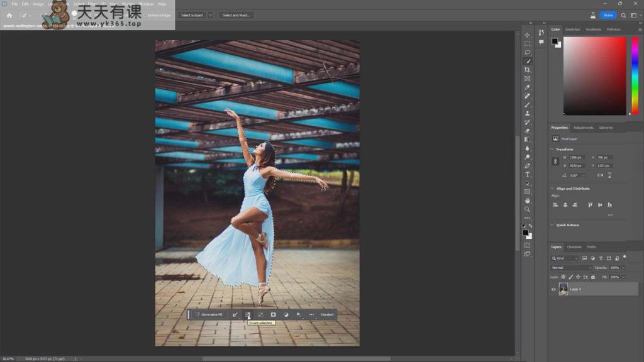
Task: Open the Select Subject dropdown arrow
Action: point(210,15)
